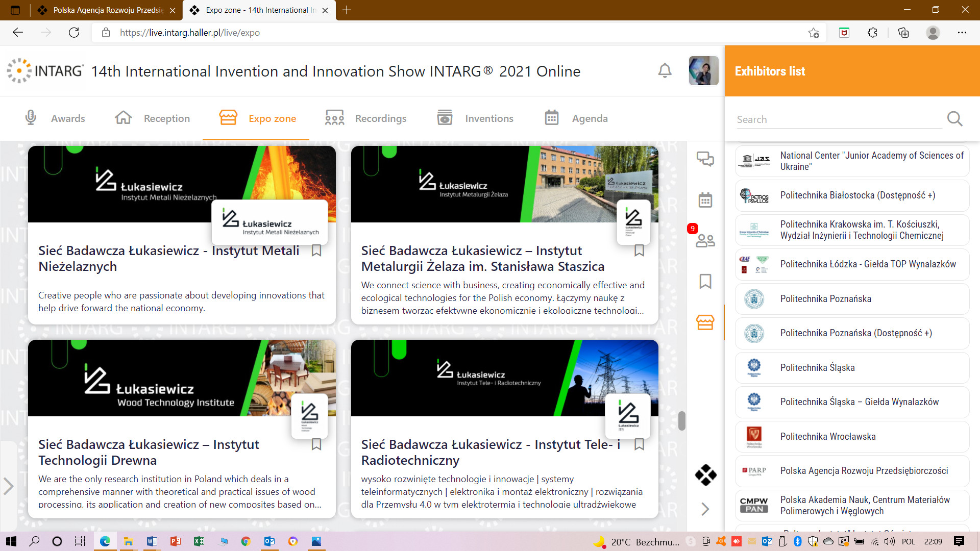This screenshot has width=980, height=551.
Task: Bookmark the Instytut Tele- i Radiotechniczny card
Action: (639, 444)
